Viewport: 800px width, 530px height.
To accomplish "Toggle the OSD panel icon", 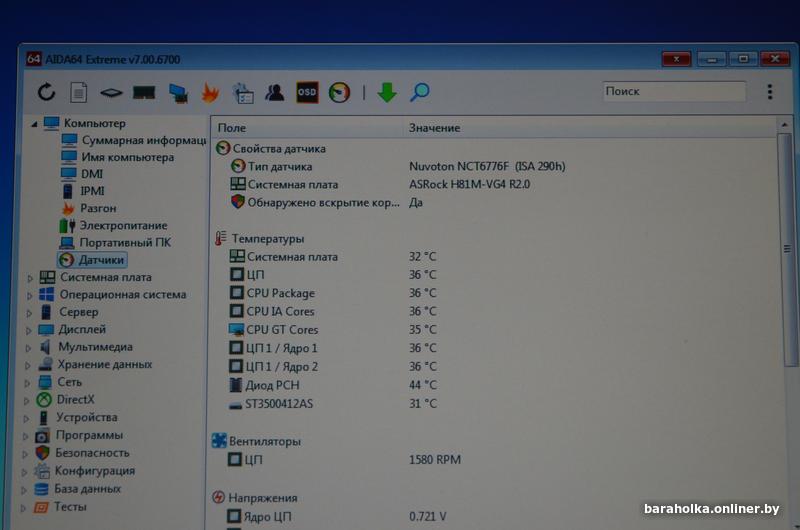I will pos(307,92).
